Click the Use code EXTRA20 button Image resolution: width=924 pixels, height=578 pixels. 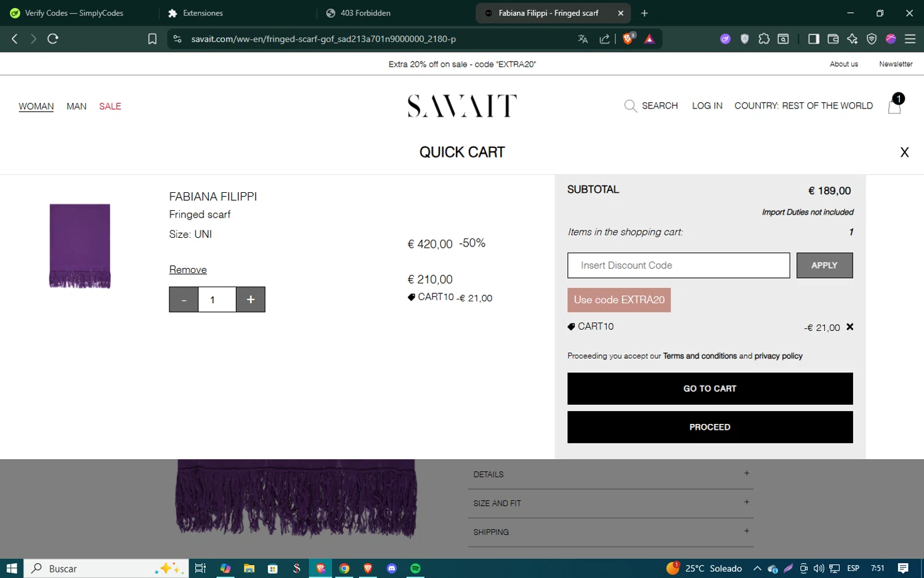[x=619, y=300]
